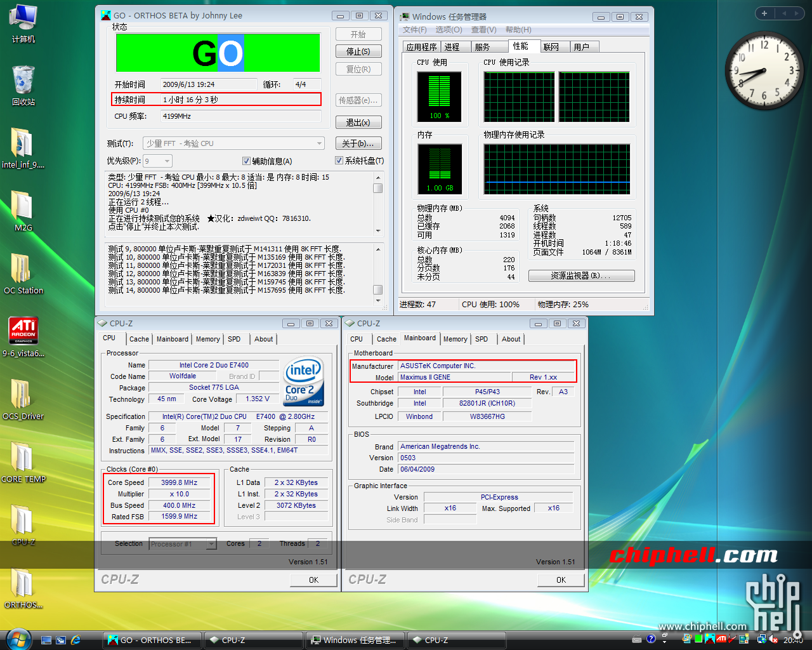This screenshot has height=650, width=812.
Task: Open the CPU-Z desktop folder icon
Action: (23, 525)
